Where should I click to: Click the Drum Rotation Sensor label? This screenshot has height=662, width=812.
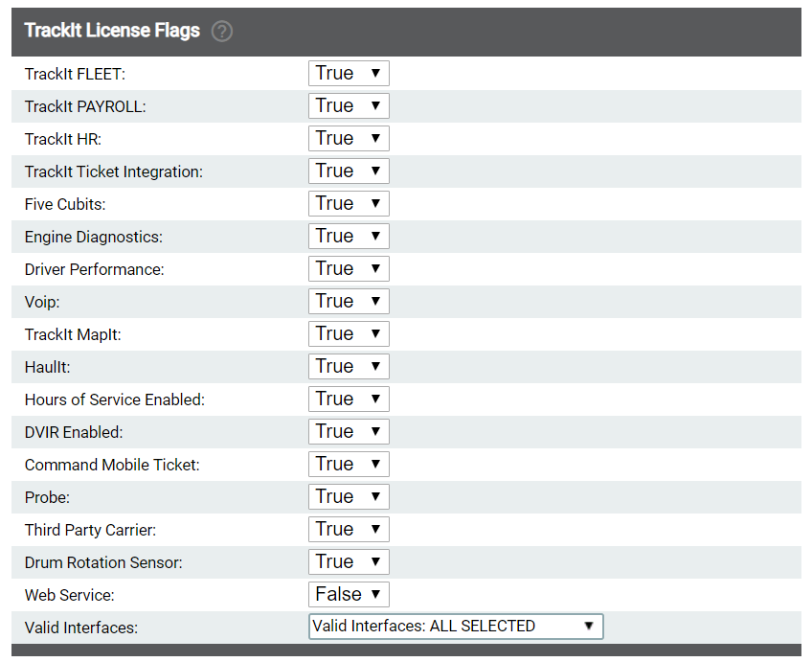coord(103,563)
